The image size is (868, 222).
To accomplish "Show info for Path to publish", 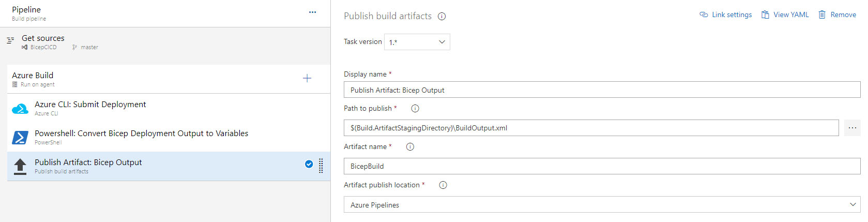I will click(415, 109).
